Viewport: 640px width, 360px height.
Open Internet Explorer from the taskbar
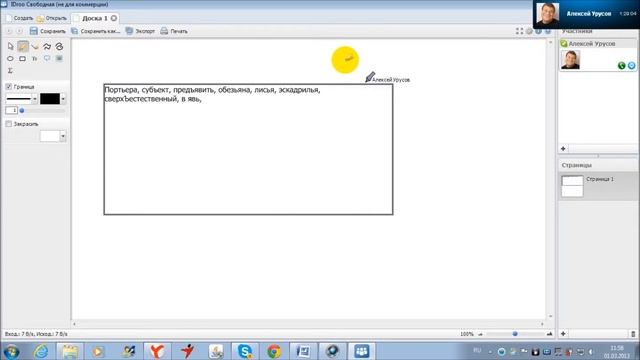tap(41, 351)
